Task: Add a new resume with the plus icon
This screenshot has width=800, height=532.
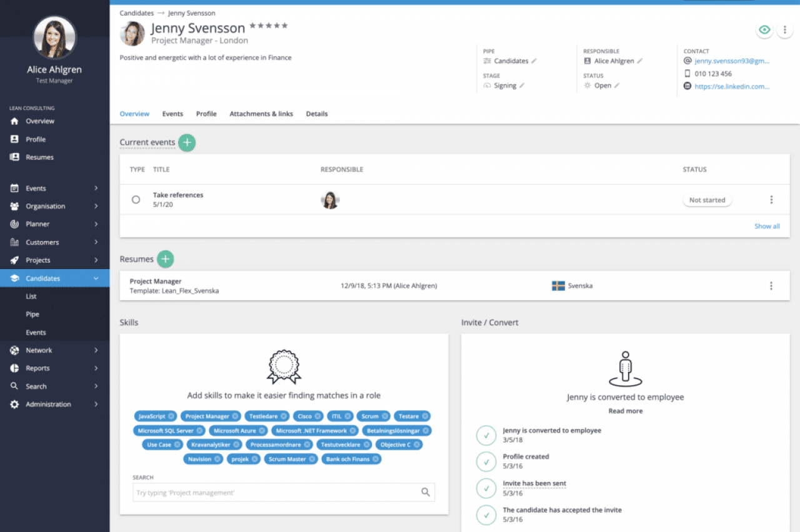Action: pyautogui.click(x=165, y=259)
